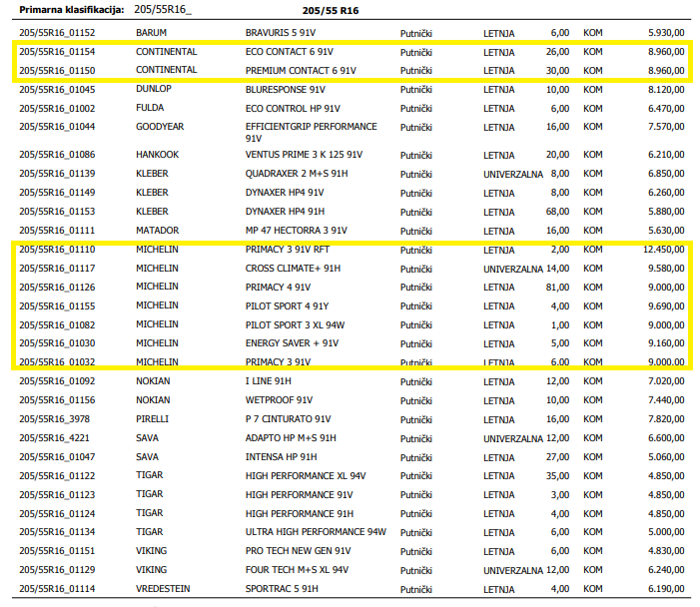This screenshot has width=700, height=607.
Task: Select the GOODYEAR brand cell
Action: tap(160, 127)
